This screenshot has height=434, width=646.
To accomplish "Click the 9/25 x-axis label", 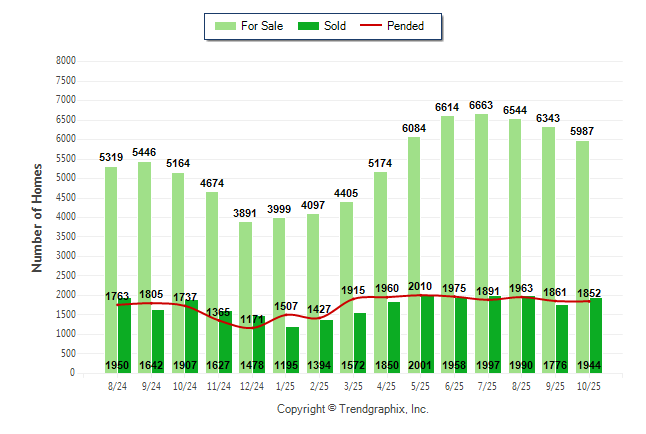I will coord(555,385).
